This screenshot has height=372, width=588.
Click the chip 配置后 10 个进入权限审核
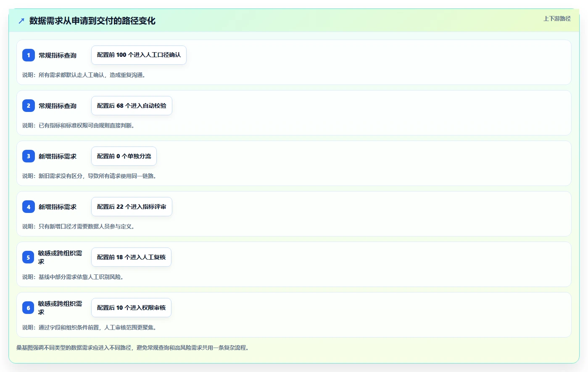pyautogui.click(x=131, y=308)
